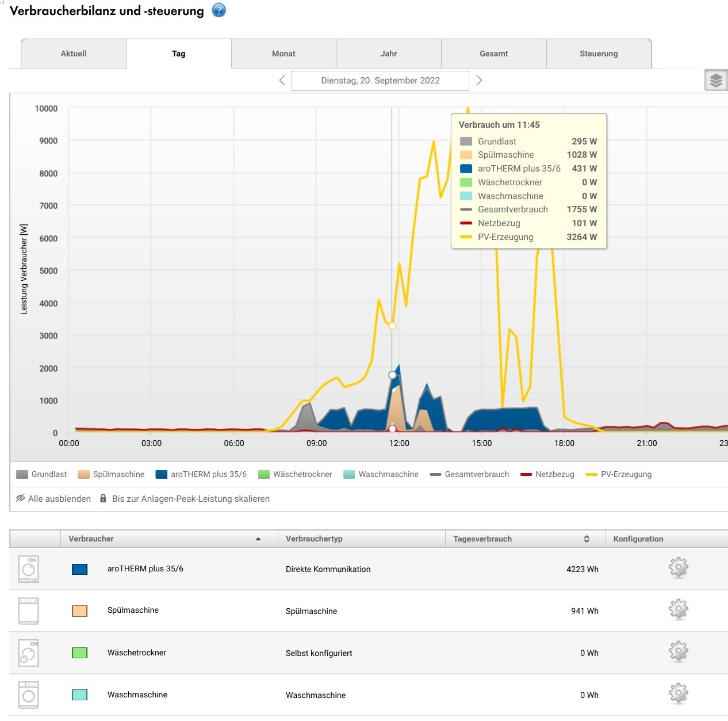Screen dimensions: 728x721
Task: Open Waschmaschine configuration gear icon
Action: [678, 694]
